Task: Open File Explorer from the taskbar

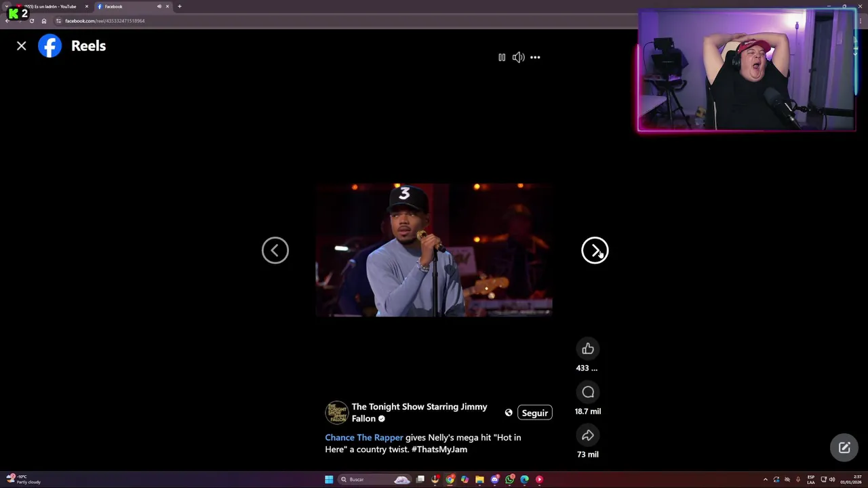Action: (x=479, y=480)
